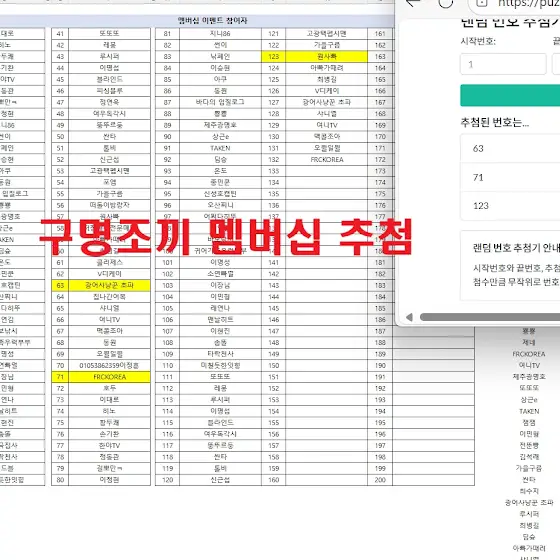Select cell containing 01053862359이정흠
560x560 pixels.
click(x=109, y=365)
